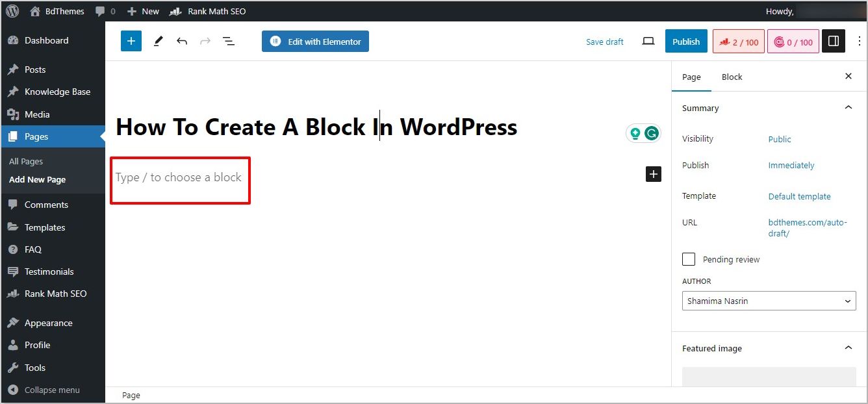The image size is (868, 404).
Task: Open the Document Overview list icon
Action: 229,41
